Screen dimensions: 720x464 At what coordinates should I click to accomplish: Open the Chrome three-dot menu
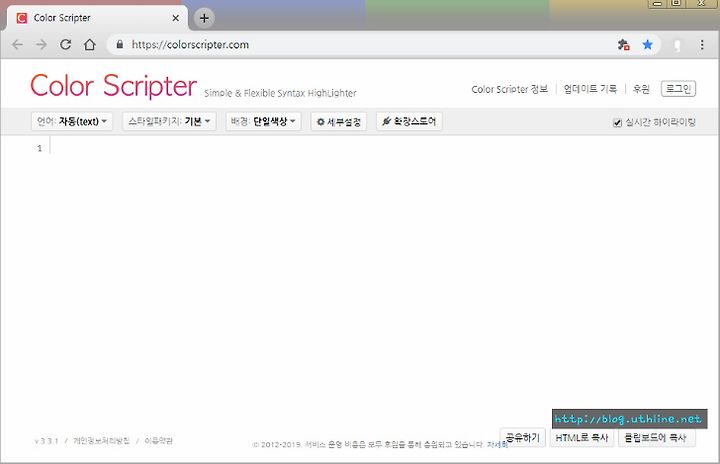click(702, 45)
